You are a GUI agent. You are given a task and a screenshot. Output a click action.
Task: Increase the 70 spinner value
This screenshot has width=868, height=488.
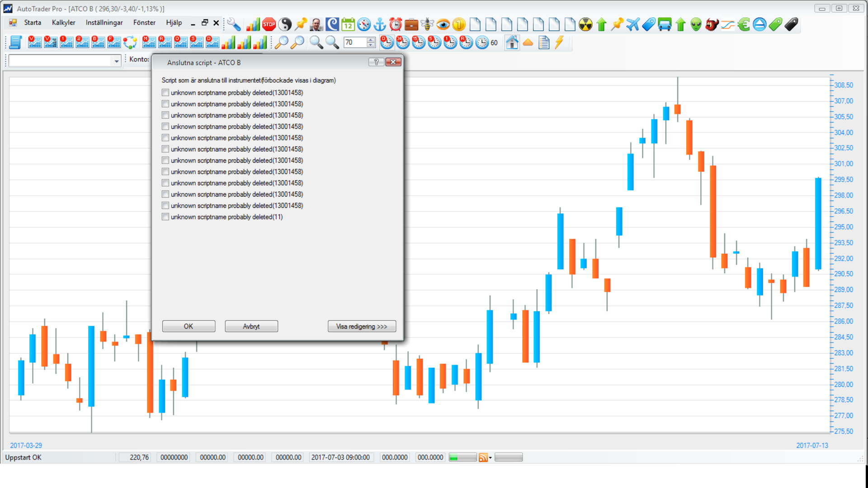(x=371, y=40)
